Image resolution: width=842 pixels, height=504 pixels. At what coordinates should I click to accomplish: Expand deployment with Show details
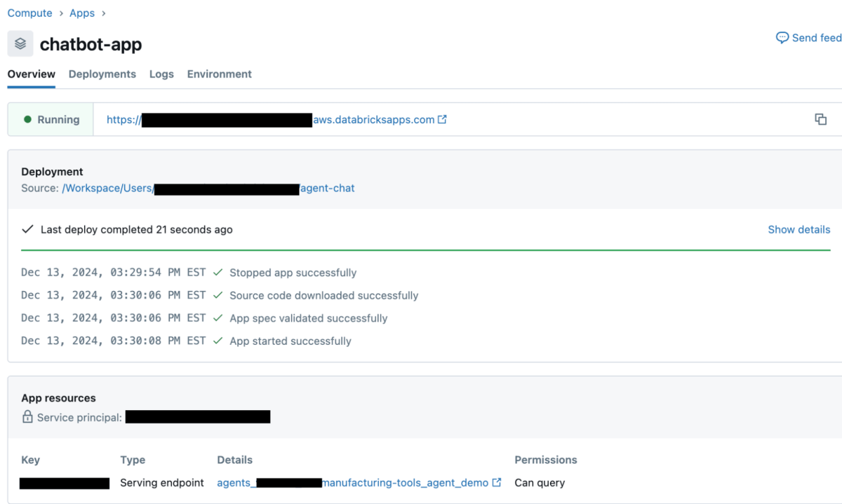tap(798, 229)
